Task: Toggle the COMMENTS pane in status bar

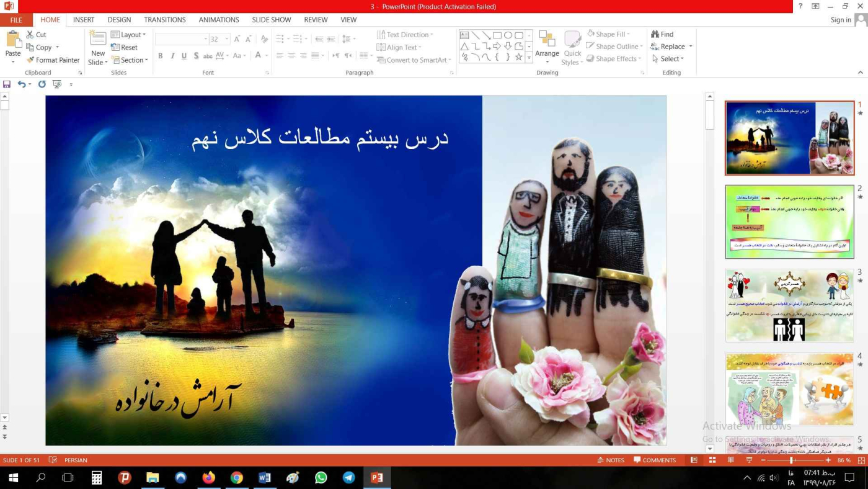Action: [655, 460]
